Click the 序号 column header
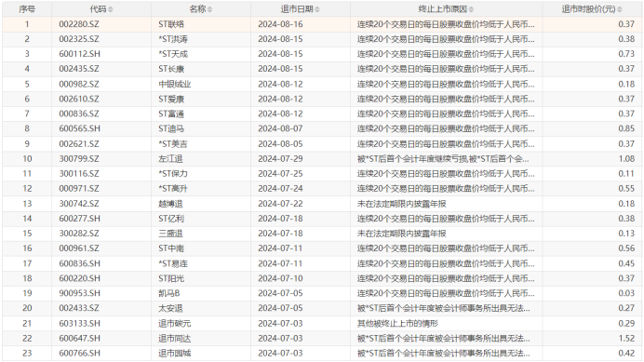The image size is (644, 362). point(27,9)
